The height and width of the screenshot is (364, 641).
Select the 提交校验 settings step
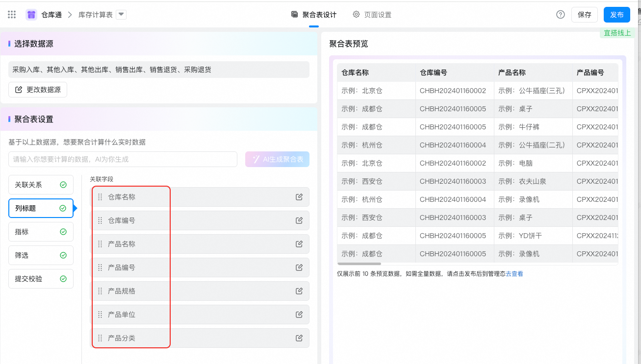41,279
